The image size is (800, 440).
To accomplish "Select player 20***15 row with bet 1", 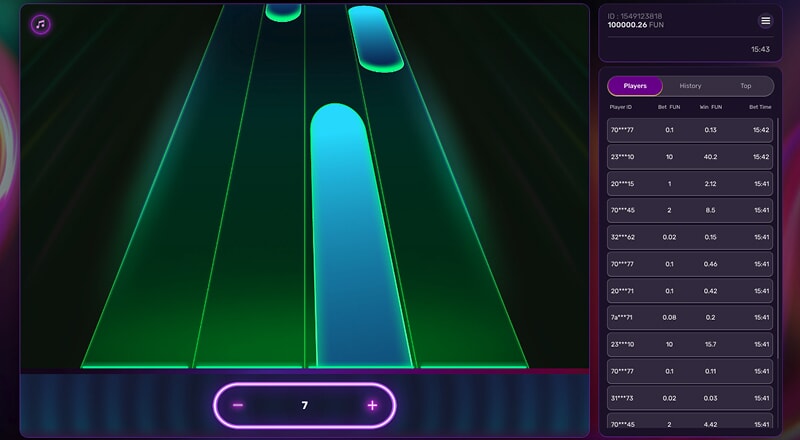I will 690,184.
